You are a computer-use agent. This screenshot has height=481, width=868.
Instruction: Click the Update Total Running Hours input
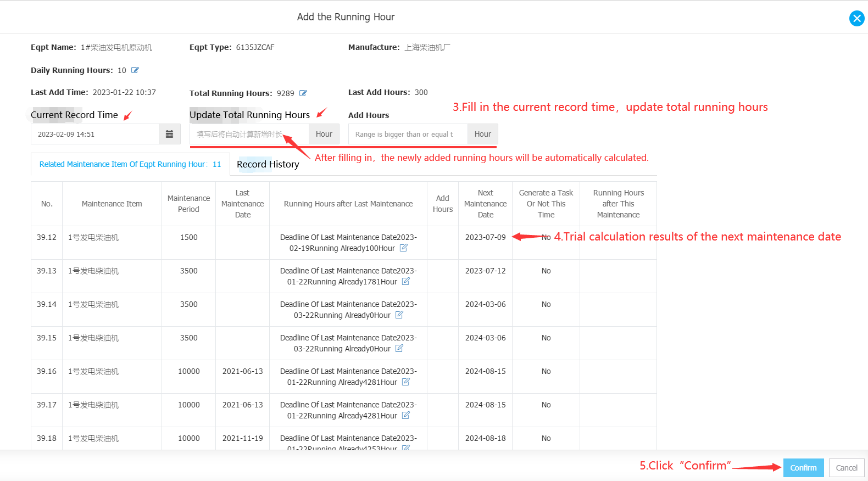tap(249, 134)
